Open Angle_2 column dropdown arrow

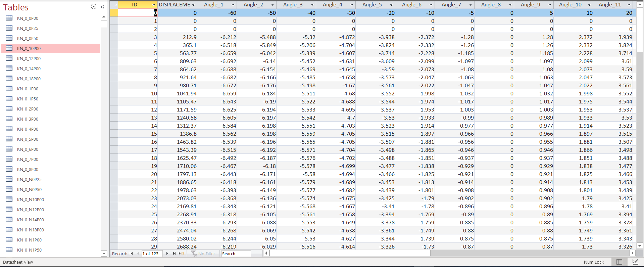[273, 5]
